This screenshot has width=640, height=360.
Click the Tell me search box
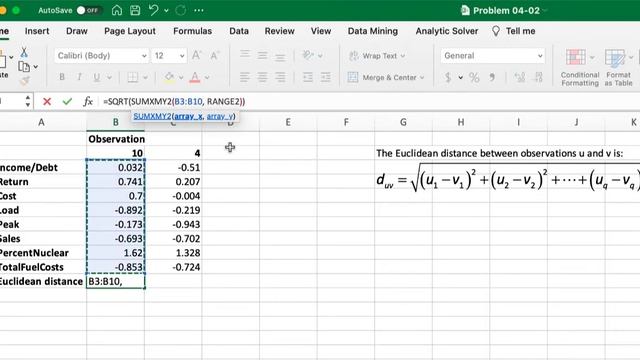(x=513, y=31)
